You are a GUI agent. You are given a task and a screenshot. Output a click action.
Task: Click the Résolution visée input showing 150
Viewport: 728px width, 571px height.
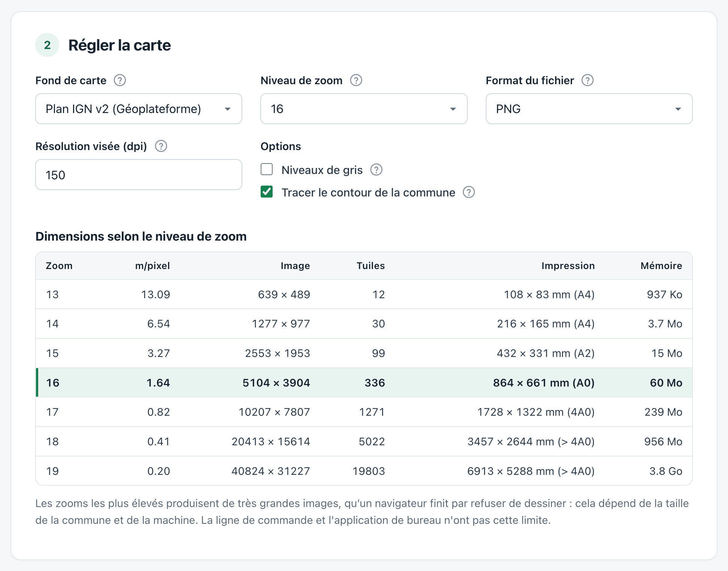point(139,175)
